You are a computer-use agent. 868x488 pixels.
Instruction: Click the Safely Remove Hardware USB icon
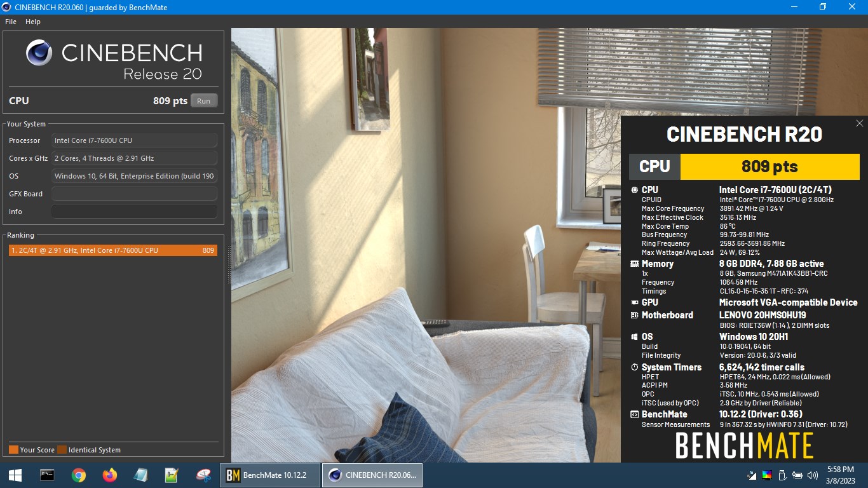(782, 475)
